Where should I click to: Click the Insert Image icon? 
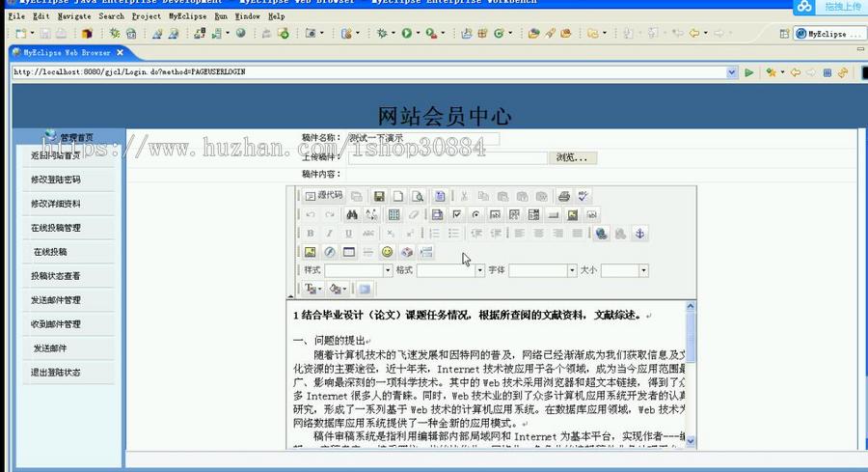click(x=310, y=252)
